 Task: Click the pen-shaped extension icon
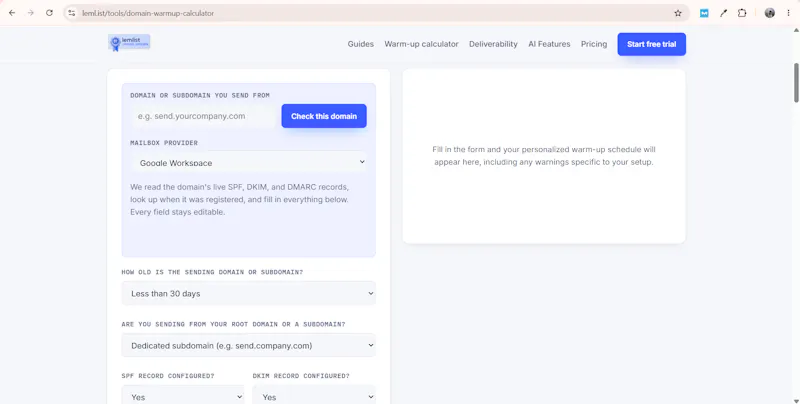point(723,13)
